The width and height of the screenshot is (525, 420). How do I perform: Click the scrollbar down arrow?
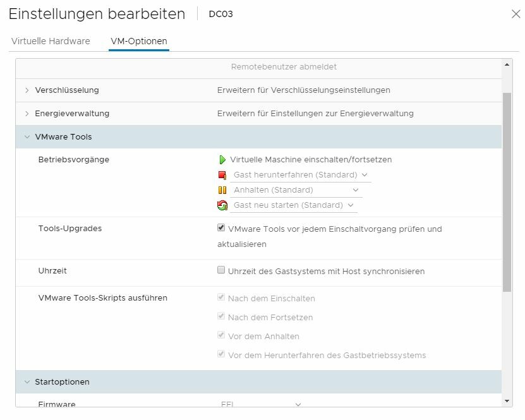507,401
